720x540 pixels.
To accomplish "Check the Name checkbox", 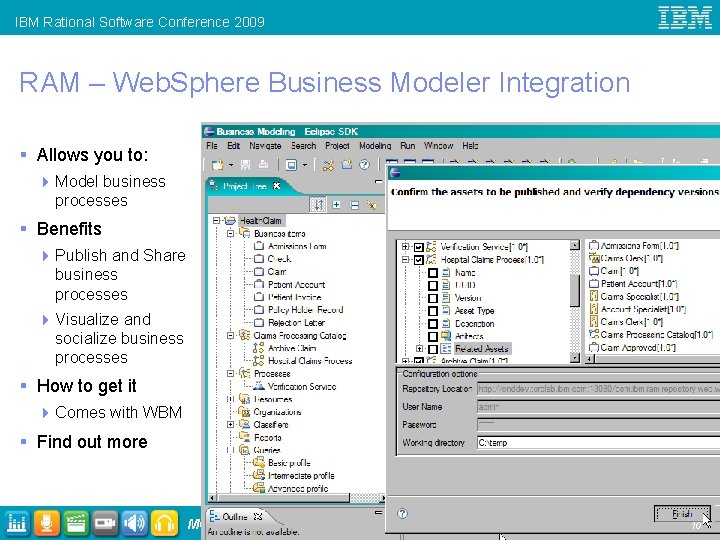I will (x=433, y=273).
